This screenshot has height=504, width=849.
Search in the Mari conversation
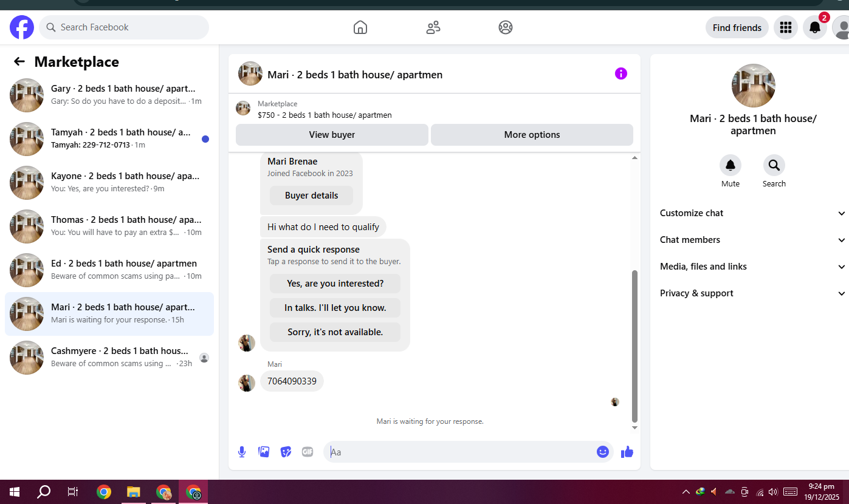tap(774, 165)
